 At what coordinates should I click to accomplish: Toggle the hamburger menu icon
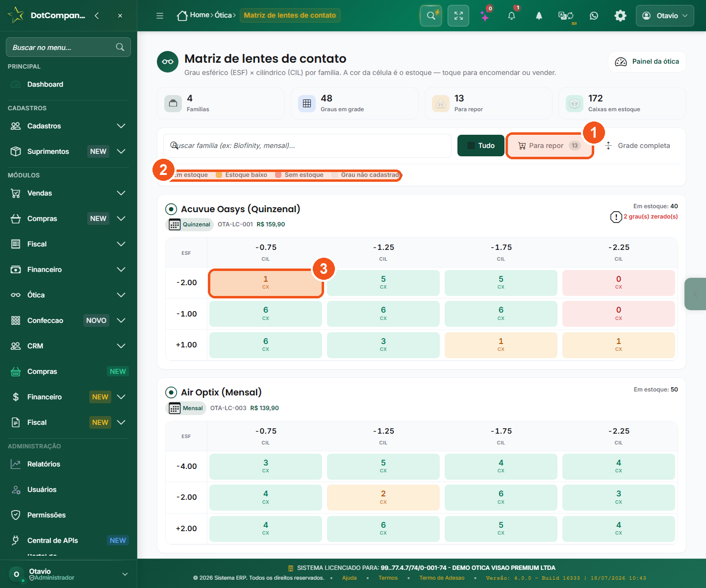[x=160, y=16]
